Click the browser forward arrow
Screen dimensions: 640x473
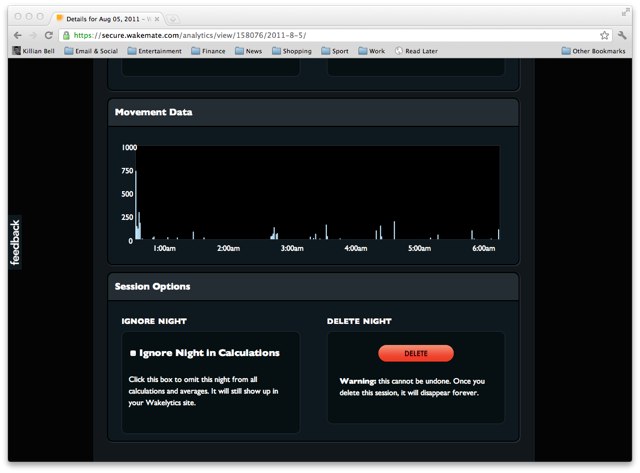pos(33,36)
